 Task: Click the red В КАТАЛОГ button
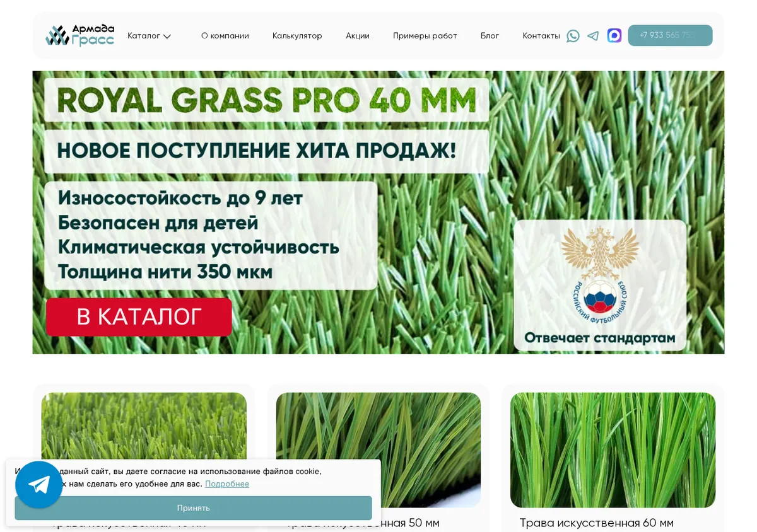click(x=139, y=317)
